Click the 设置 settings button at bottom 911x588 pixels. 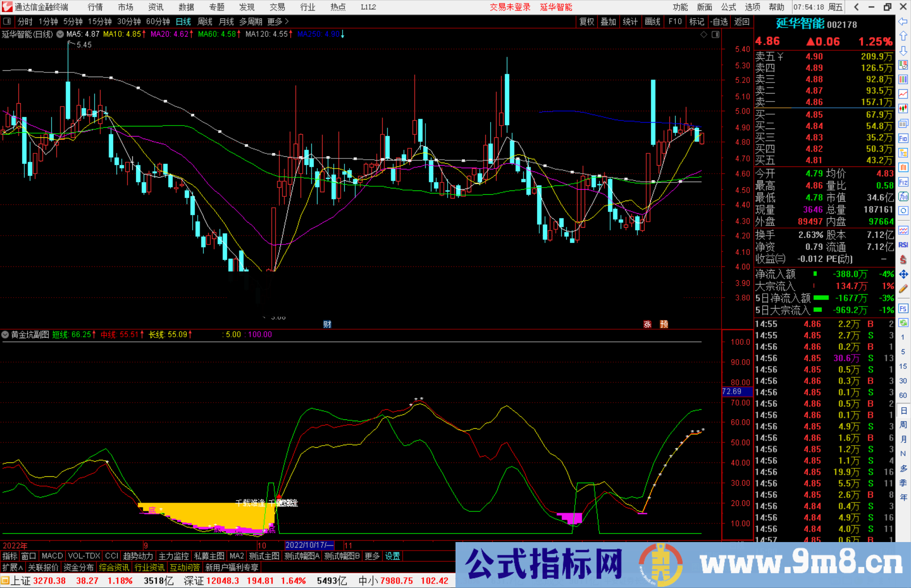(x=392, y=556)
